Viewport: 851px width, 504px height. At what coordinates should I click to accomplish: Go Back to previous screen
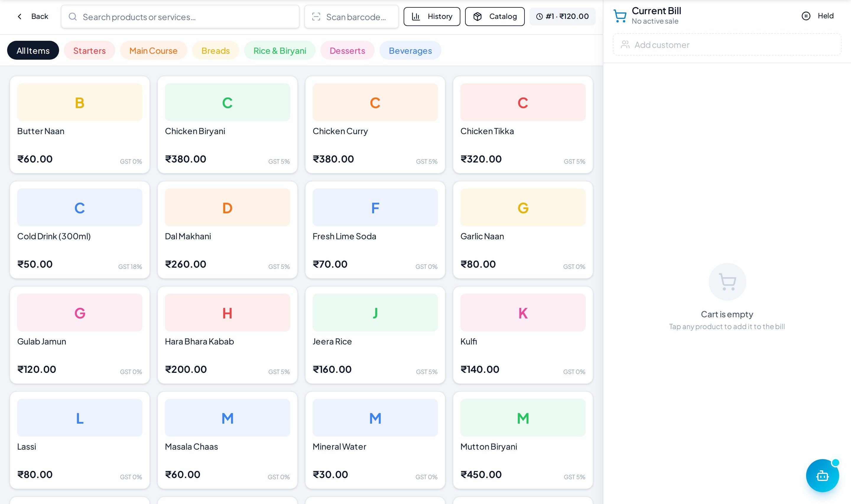(33, 16)
